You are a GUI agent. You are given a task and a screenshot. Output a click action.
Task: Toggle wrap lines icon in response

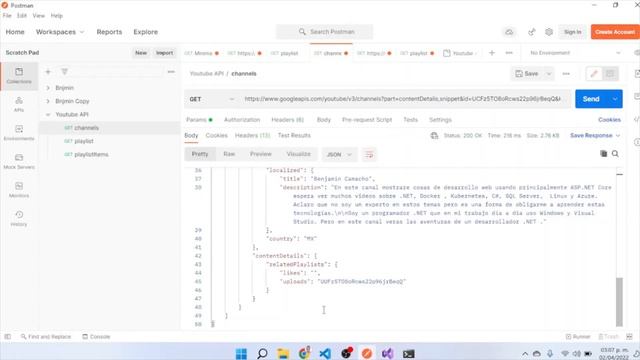369,155
